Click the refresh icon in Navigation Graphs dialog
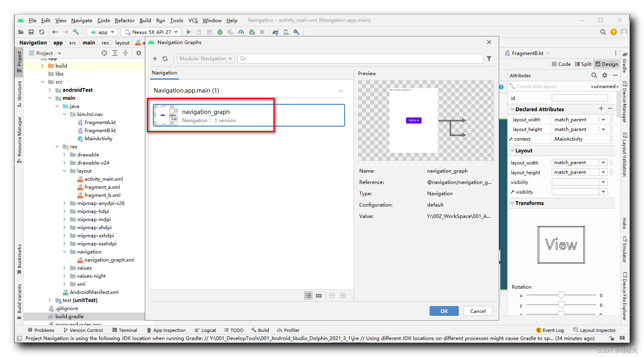Image resolution: width=644 pixels, height=357 pixels. tap(165, 59)
